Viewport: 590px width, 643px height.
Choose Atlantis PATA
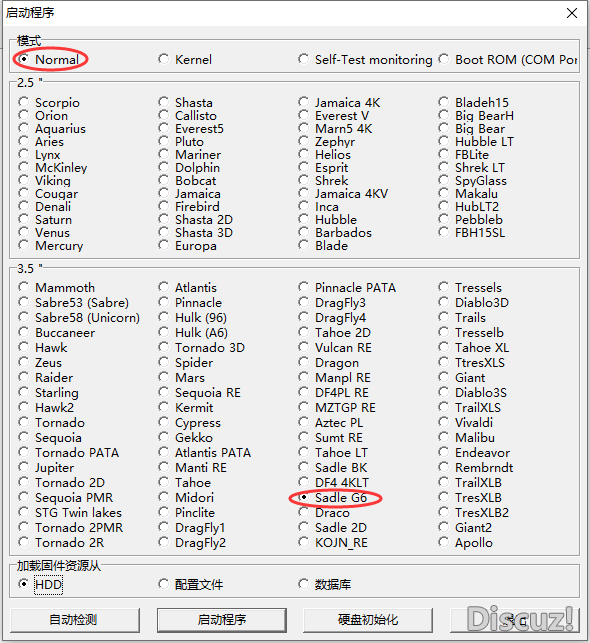164,452
